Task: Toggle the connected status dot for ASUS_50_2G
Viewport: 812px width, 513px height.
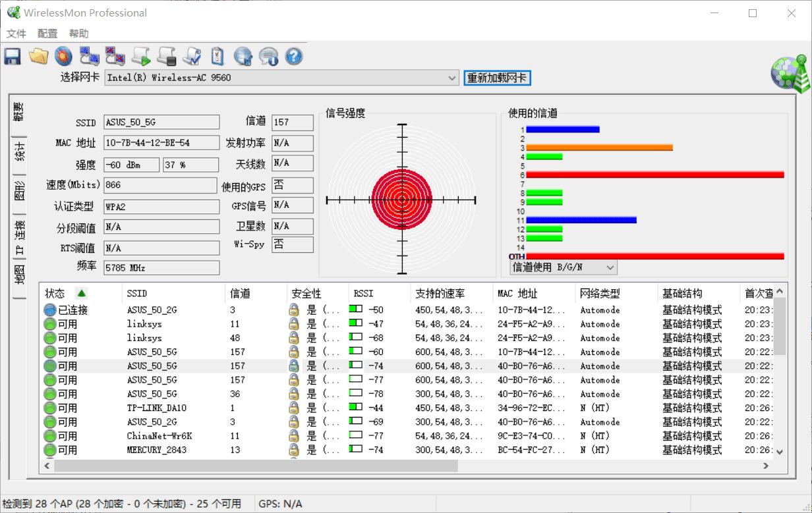Action: point(50,310)
